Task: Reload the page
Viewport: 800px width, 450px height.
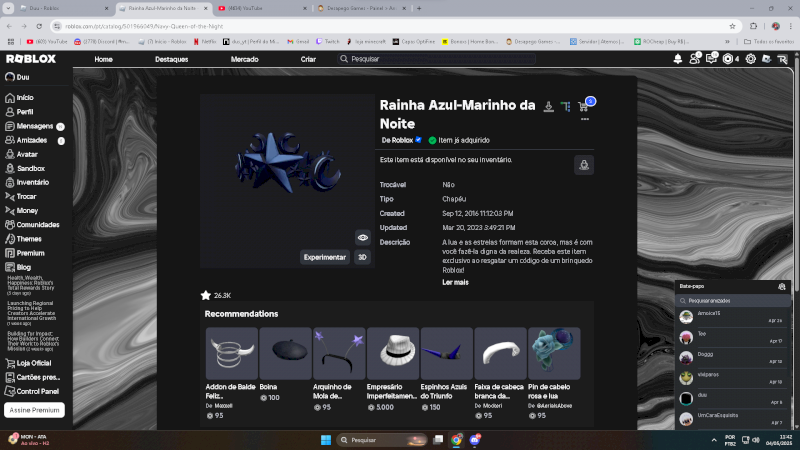Action: click(39, 26)
